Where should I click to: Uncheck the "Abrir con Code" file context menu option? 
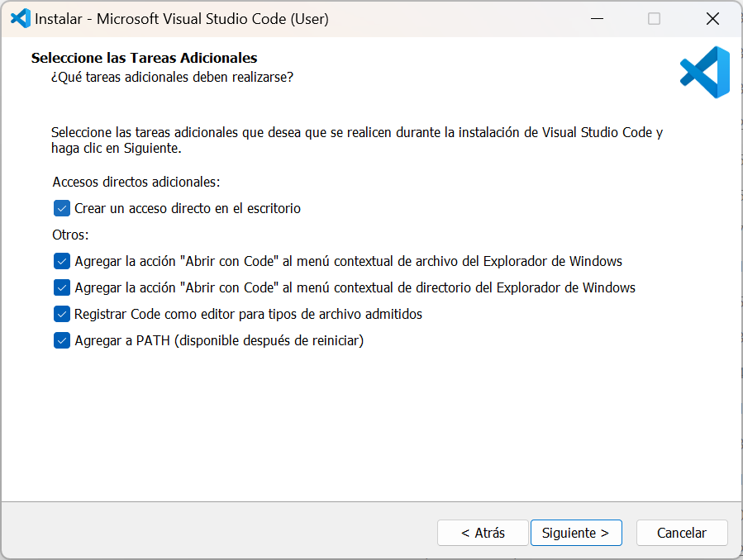pyautogui.click(x=61, y=261)
